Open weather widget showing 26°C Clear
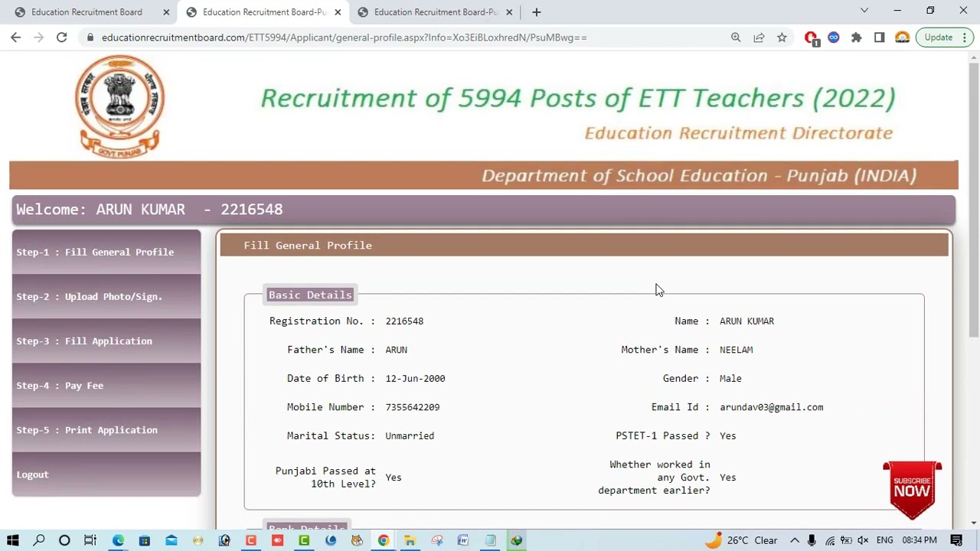Viewport: 980px width, 551px height. pyautogui.click(x=741, y=540)
